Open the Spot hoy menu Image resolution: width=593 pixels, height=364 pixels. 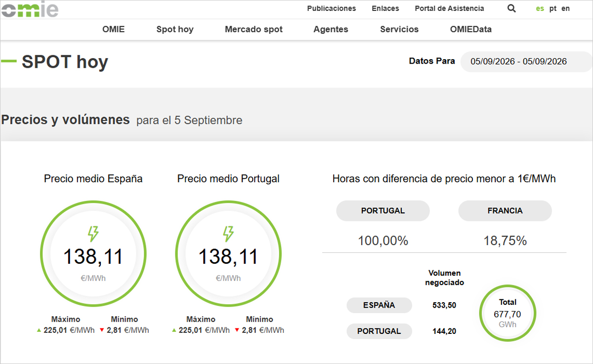tap(175, 29)
